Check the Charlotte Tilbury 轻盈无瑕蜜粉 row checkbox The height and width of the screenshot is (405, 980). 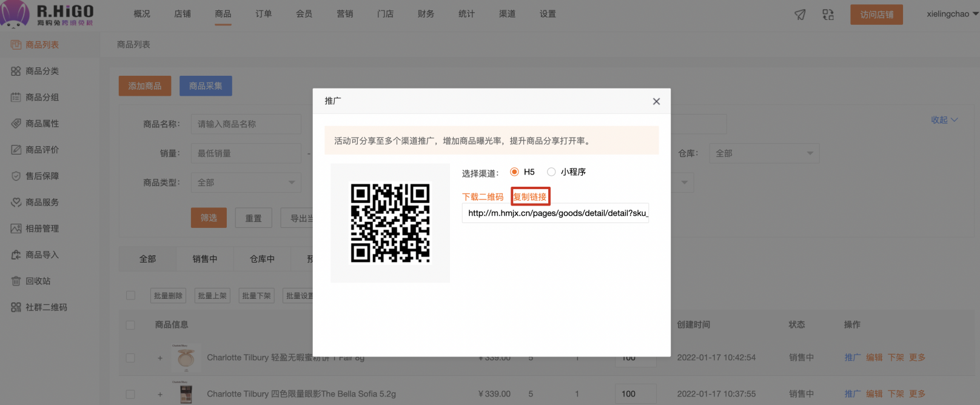click(130, 358)
